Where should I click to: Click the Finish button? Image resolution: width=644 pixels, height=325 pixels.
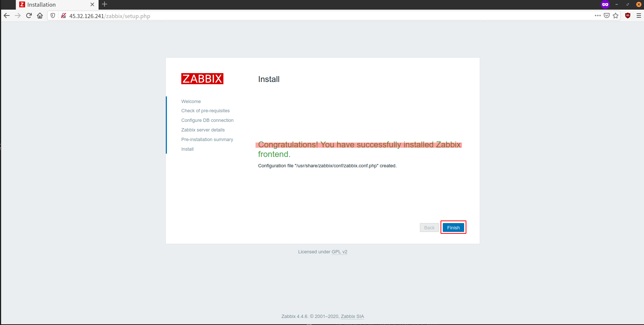point(453,227)
